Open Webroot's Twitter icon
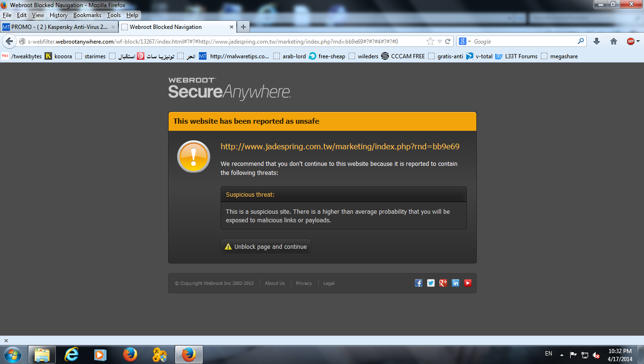 (x=431, y=283)
